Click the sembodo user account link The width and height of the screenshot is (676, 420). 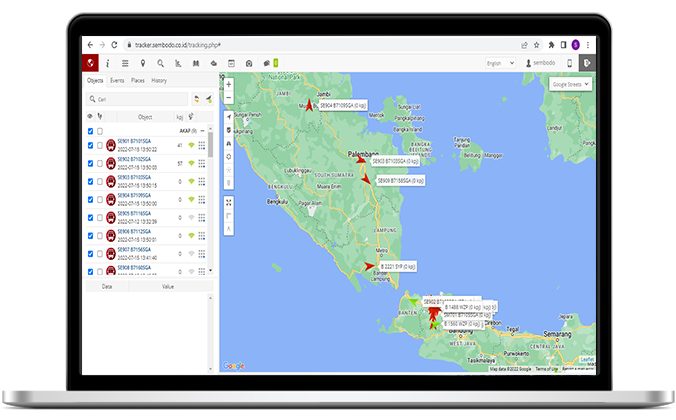click(x=542, y=63)
